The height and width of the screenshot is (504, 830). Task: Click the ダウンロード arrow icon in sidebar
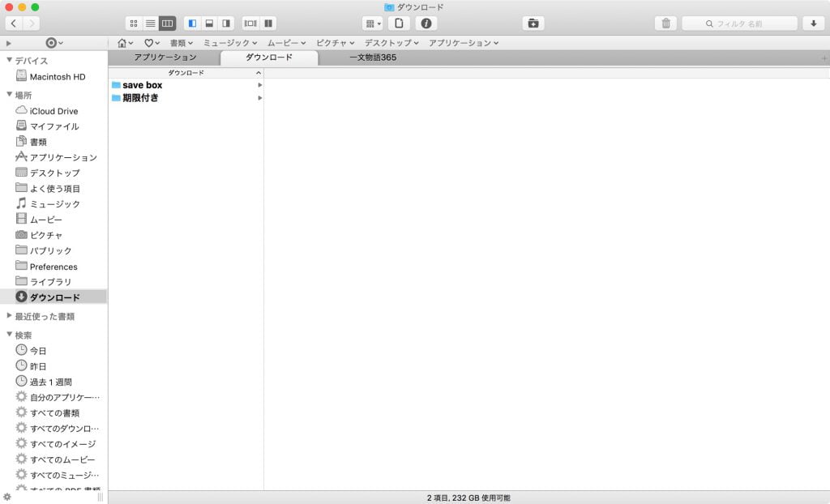click(x=21, y=297)
